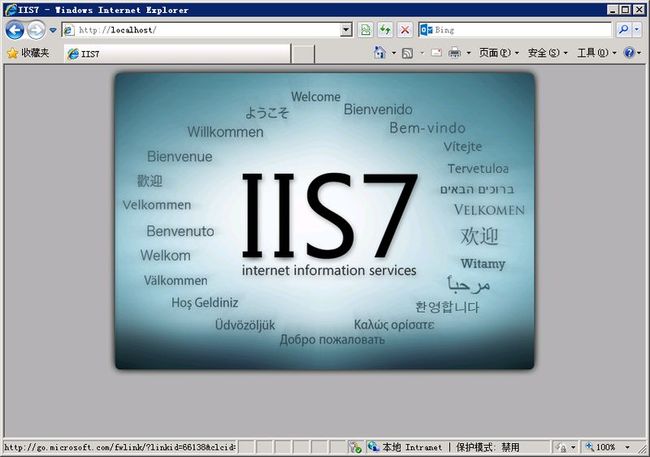The height and width of the screenshot is (457, 650).
Task: Expand the Home button dropdown arrow
Action: pyautogui.click(x=394, y=53)
